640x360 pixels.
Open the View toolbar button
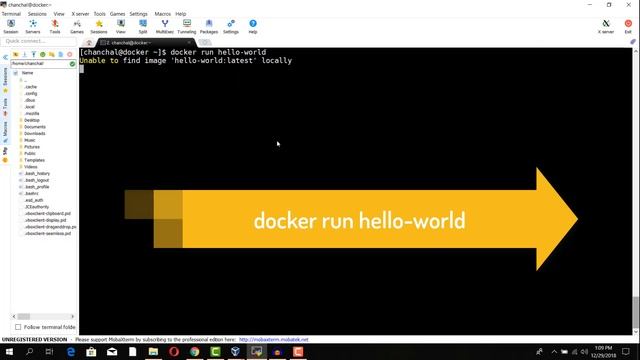pyautogui.click(x=121, y=27)
